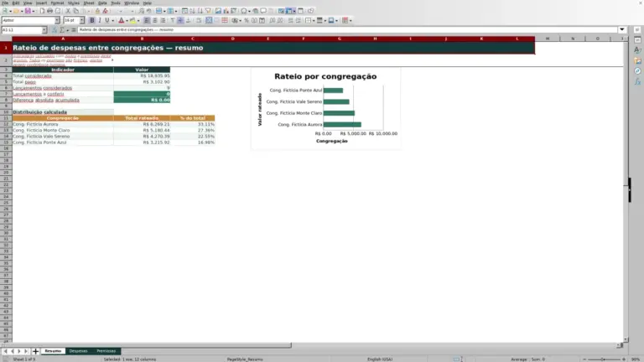Open the sidebar Styles panel icon
Screen dimensions: 644x362
click(637, 50)
